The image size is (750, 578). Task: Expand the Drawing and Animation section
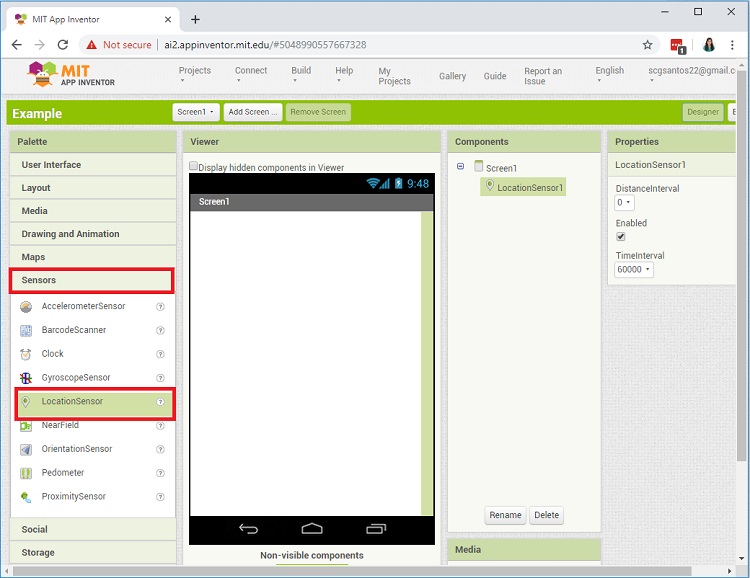coord(93,234)
